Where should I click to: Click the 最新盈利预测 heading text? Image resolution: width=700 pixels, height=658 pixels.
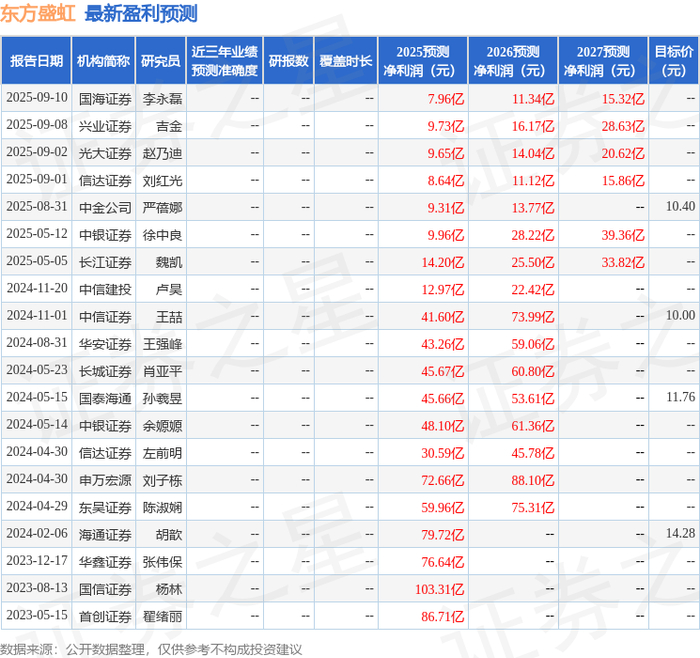(141, 13)
